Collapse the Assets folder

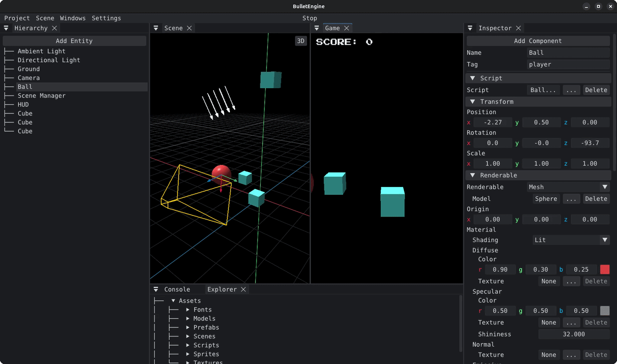174,301
